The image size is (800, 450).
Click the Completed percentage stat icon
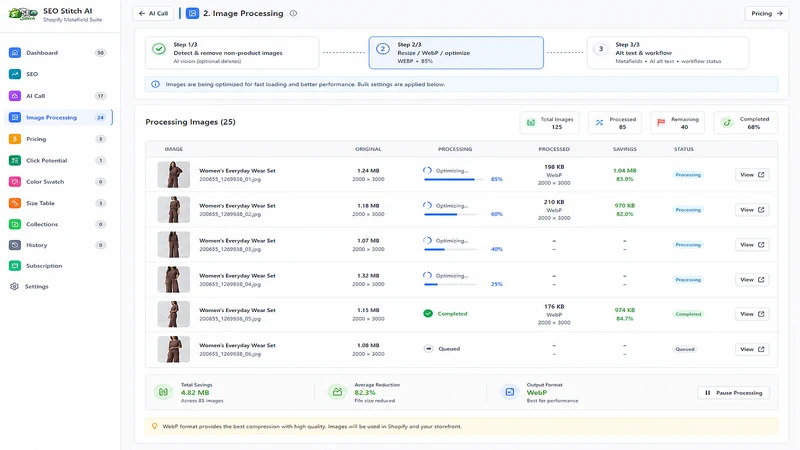pyautogui.click(x=727, y=122)
